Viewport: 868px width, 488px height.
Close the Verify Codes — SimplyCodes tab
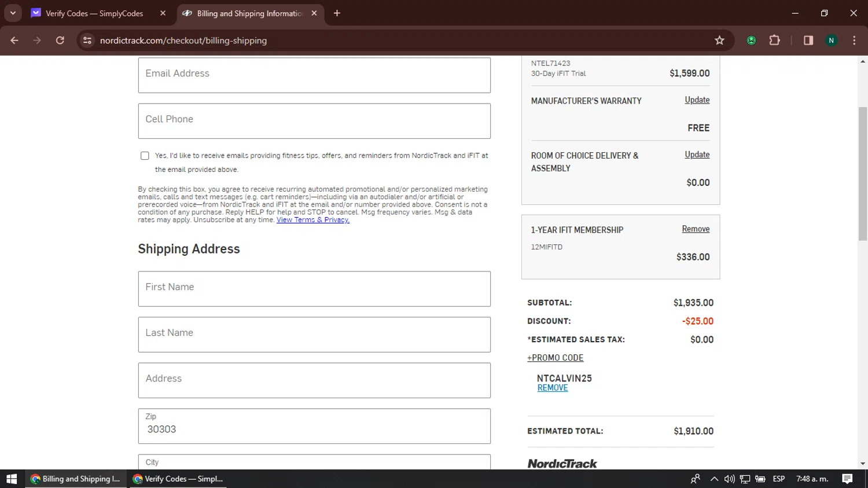click(x=163, y=13)
